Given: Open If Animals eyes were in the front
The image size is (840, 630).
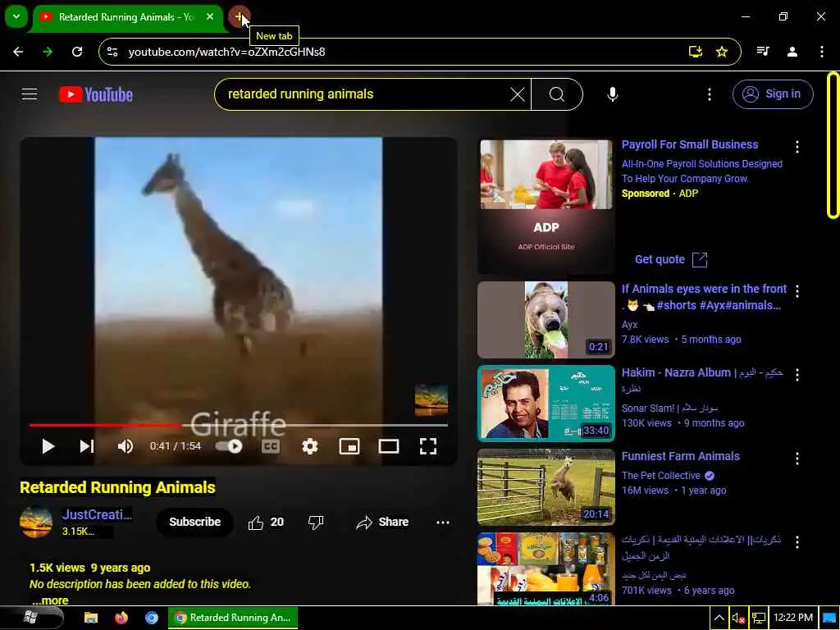Looking at the screenshot, I should [704, 297].
